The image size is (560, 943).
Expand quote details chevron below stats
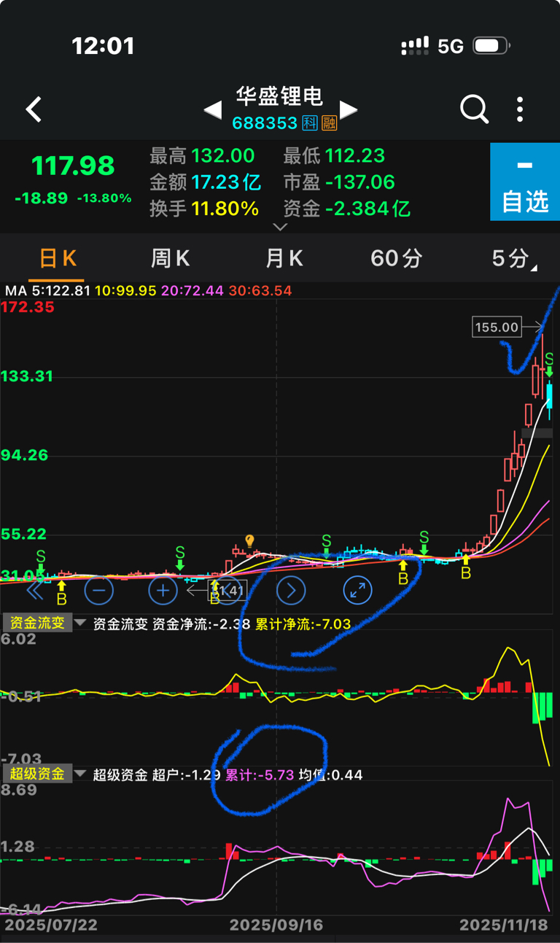[x=280, y=227]
